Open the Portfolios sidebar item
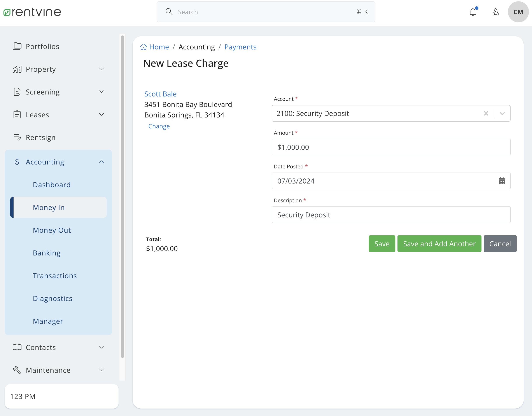 click(42, 46)
